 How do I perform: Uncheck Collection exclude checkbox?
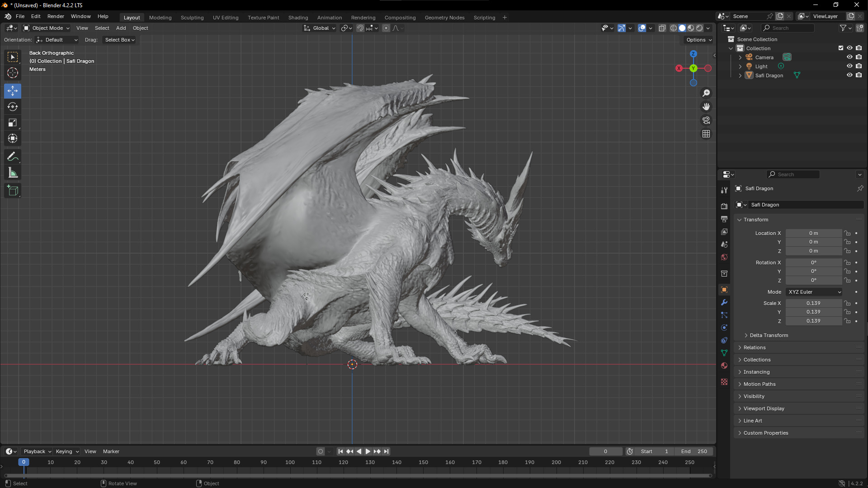click(841, 48)
